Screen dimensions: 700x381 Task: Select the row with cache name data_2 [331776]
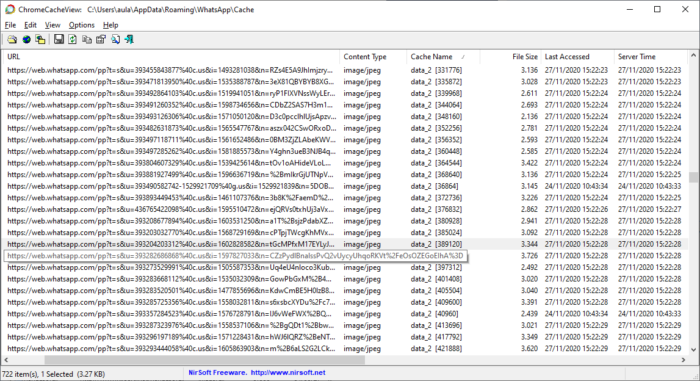345,70
